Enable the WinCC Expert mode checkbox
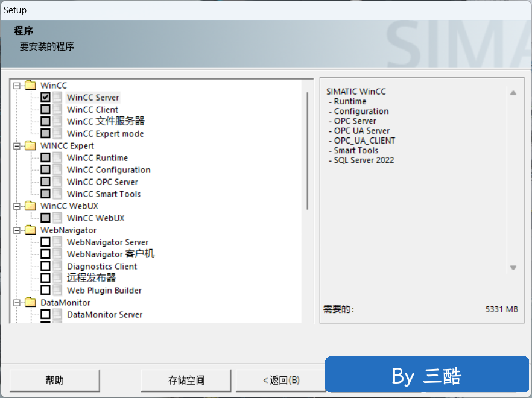 coord(45,133)
